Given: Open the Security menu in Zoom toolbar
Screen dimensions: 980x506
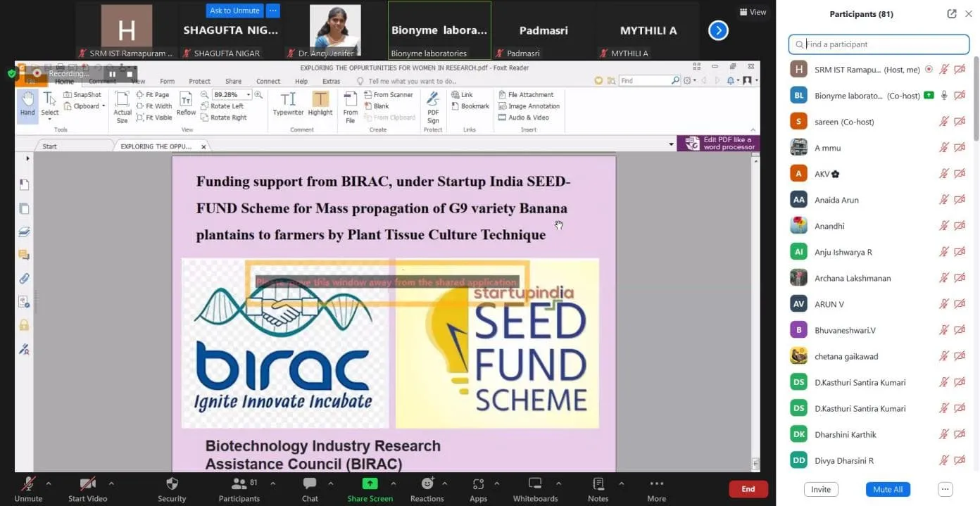Looking at the screenshot, I should tap(172, 490).
